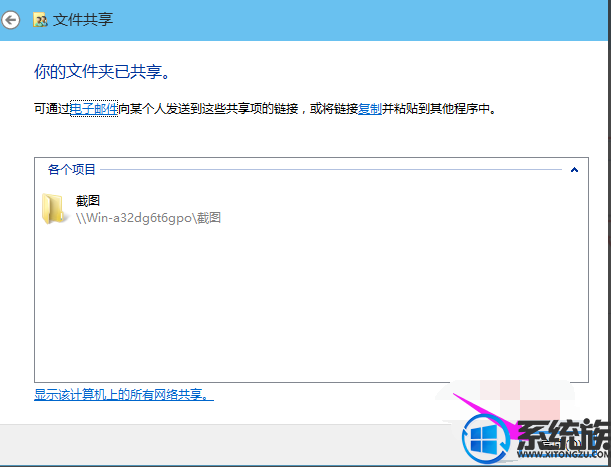Screen dimensions: 611x467
Task: Click the \\Win-a32dg6t6gpo\截图 network path
Action: click(x=148, y=218)
